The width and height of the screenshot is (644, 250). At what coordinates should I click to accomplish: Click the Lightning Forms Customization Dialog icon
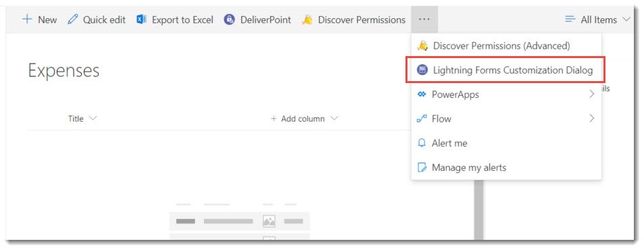(422, 70)
